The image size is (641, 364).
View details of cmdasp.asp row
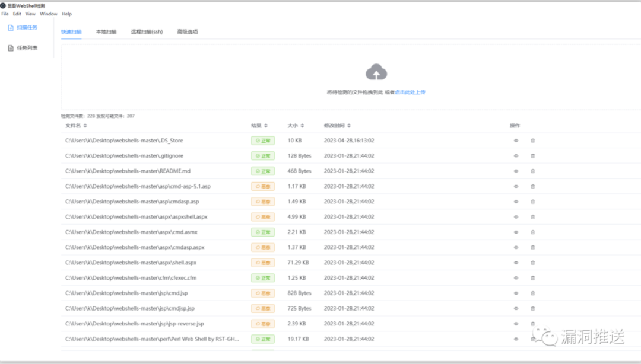tap(516, 202)
